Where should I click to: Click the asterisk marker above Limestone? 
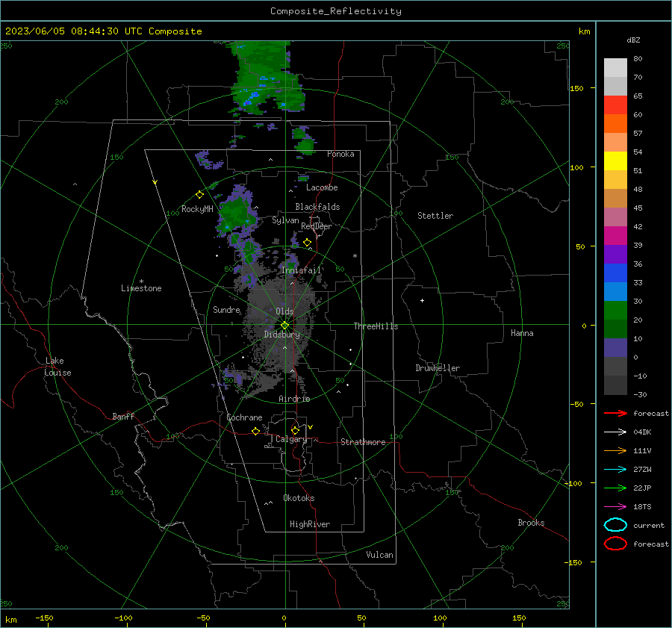pyautogui.click(x=141, y=282)
